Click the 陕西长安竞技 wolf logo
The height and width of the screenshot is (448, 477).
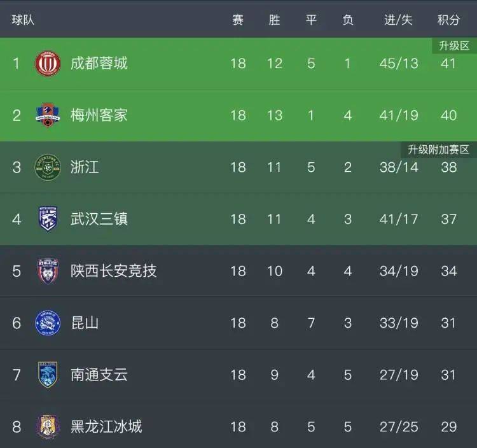(x=48, y=271)
